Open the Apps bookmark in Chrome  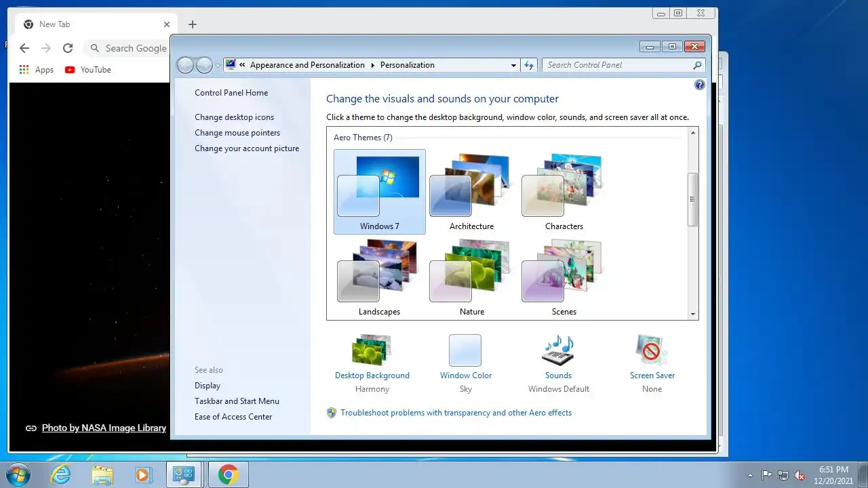[x=37, y=70]
